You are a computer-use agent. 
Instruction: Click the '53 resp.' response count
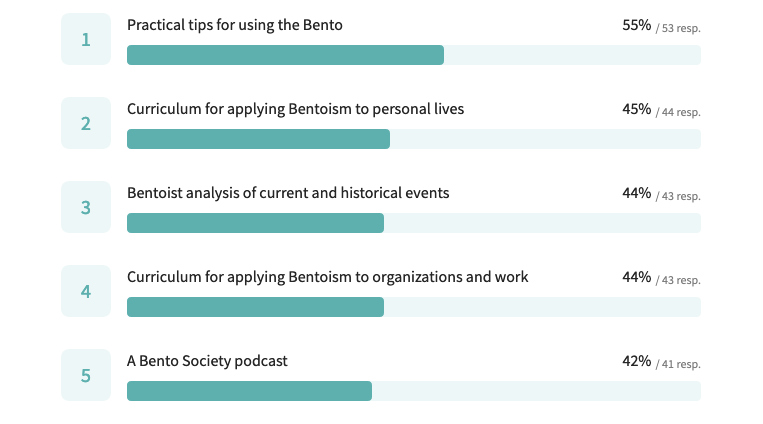click(681, 28)
